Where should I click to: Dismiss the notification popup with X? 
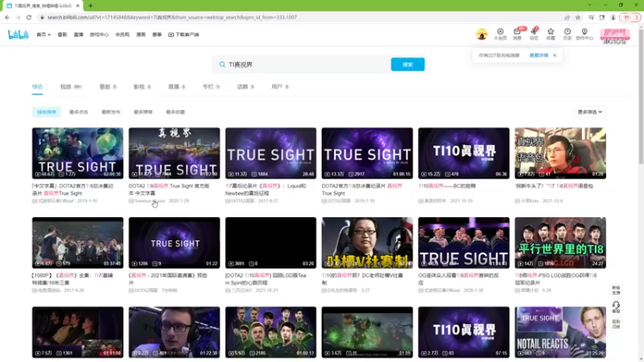tap(555, 56)
